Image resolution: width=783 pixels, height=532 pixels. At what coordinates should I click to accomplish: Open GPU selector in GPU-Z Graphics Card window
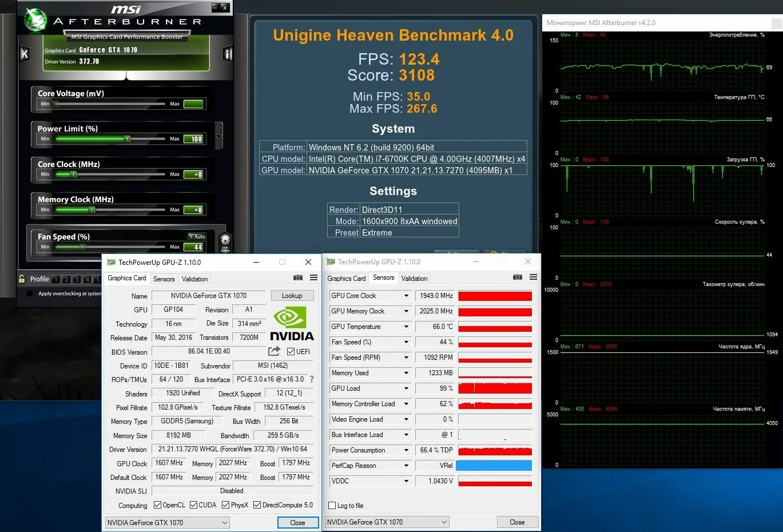click(x=167, y=522)
